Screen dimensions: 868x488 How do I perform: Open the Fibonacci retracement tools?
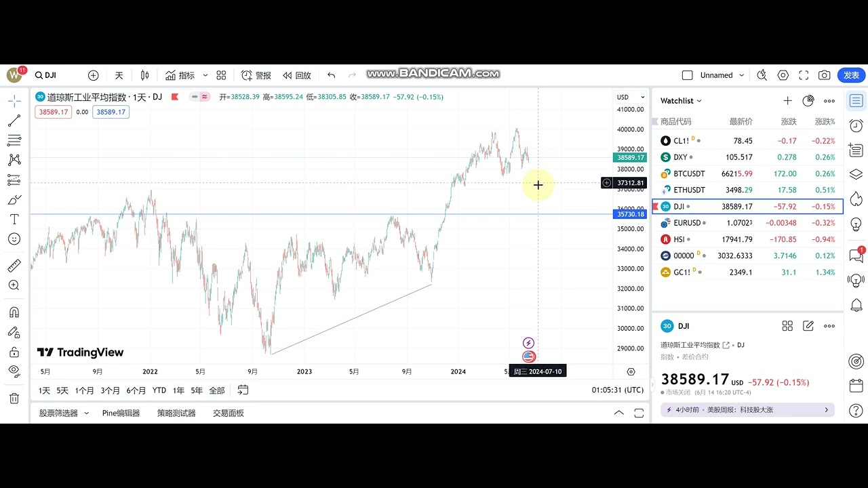click(x=14, y=140)
